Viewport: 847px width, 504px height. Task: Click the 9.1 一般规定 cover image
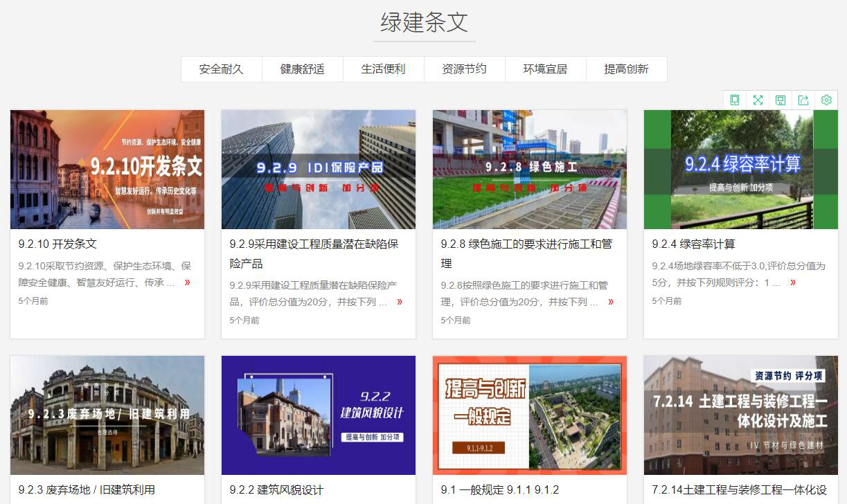pos(530,415)
